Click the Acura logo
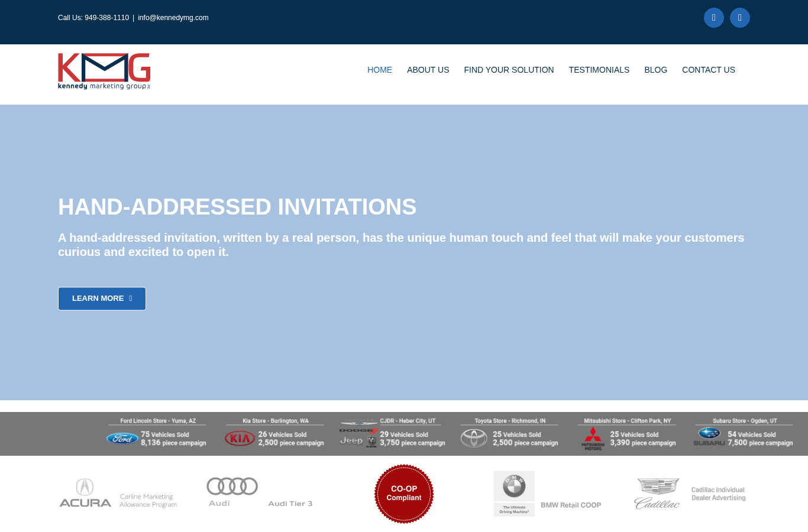808x532 pixels. click(x=85, y=493)
